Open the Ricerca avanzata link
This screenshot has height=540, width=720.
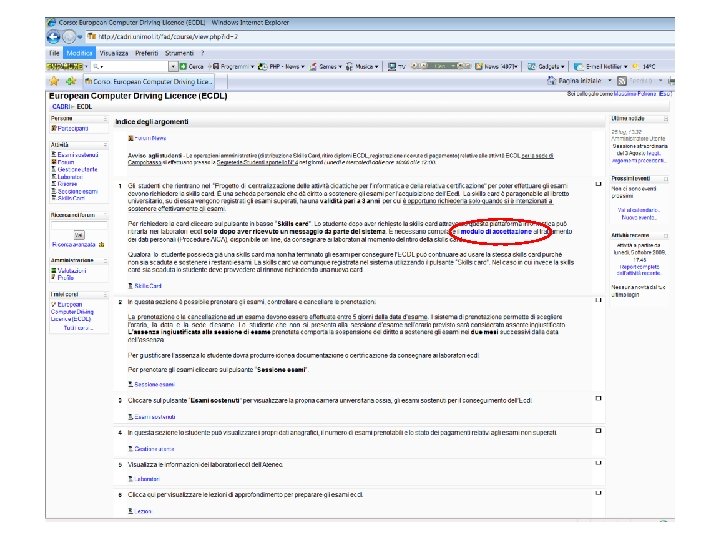73,245
